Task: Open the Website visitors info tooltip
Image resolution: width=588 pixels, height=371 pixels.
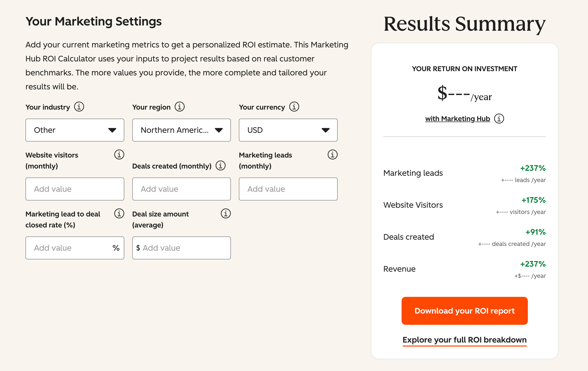Action: coord(119,155)
